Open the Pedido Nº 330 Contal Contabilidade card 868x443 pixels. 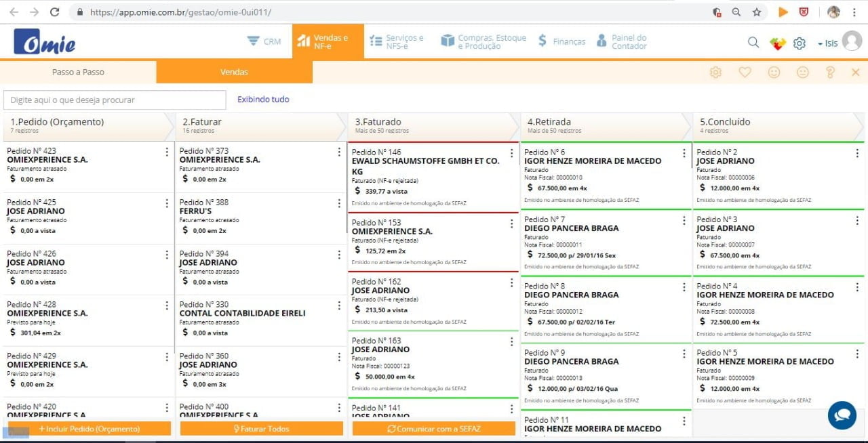click(261, 320)
